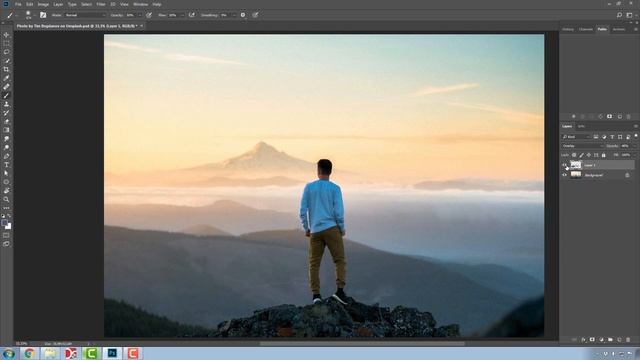Open the Window menu

point(140,4)
